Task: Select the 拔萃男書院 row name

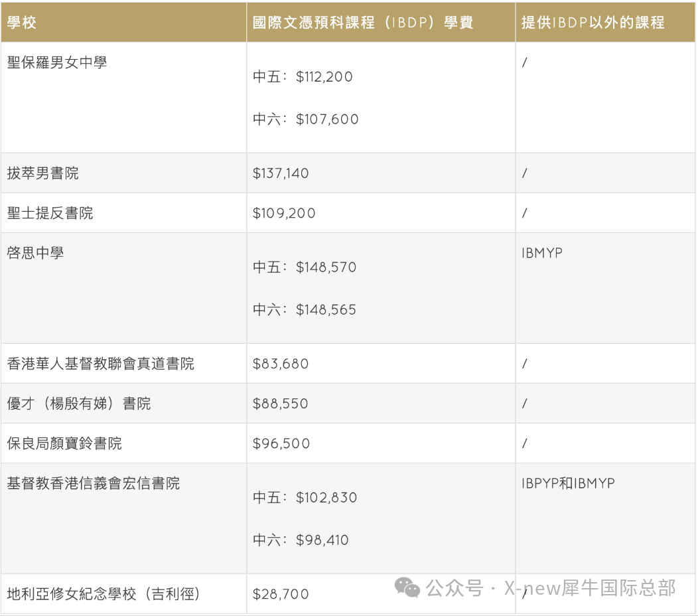Action: (x=43, y=173)
